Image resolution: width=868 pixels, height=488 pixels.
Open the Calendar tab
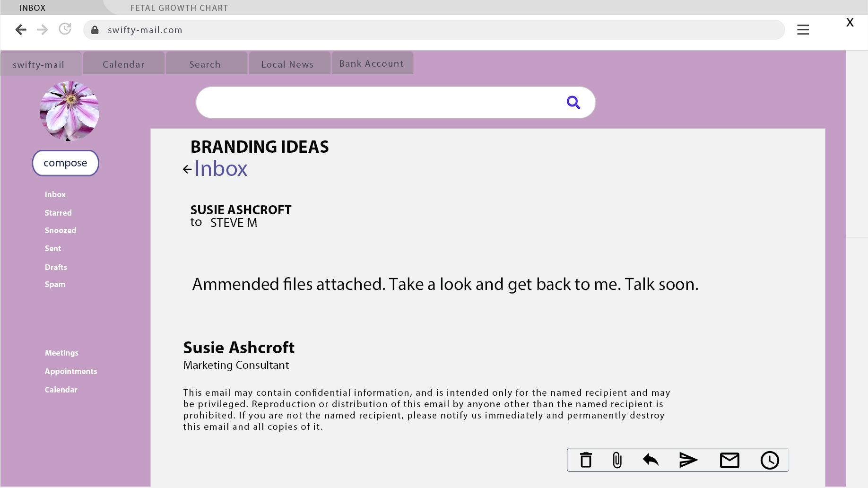pos(124,64)
